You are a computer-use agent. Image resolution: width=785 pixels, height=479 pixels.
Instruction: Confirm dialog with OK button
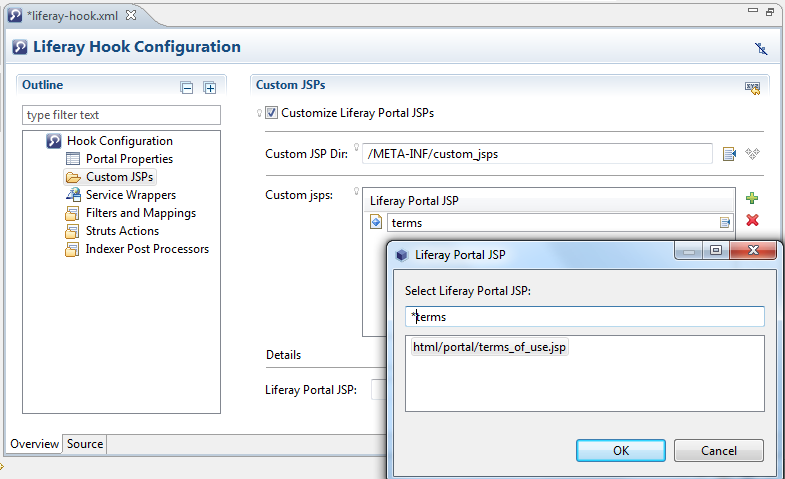(x=621, y=450)
